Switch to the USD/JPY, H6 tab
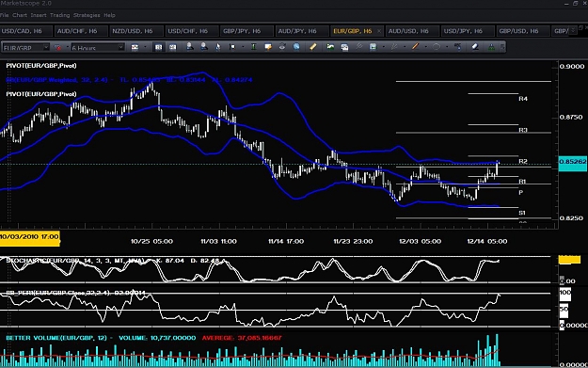This screenshot has width=588, height=368. [x=468, y=31]
